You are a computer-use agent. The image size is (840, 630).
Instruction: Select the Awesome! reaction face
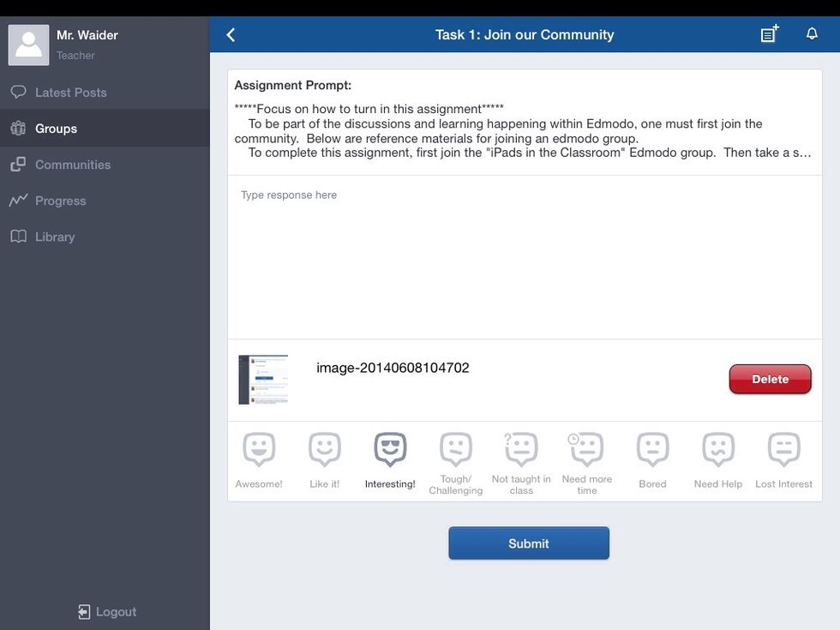tap(259, 450)
